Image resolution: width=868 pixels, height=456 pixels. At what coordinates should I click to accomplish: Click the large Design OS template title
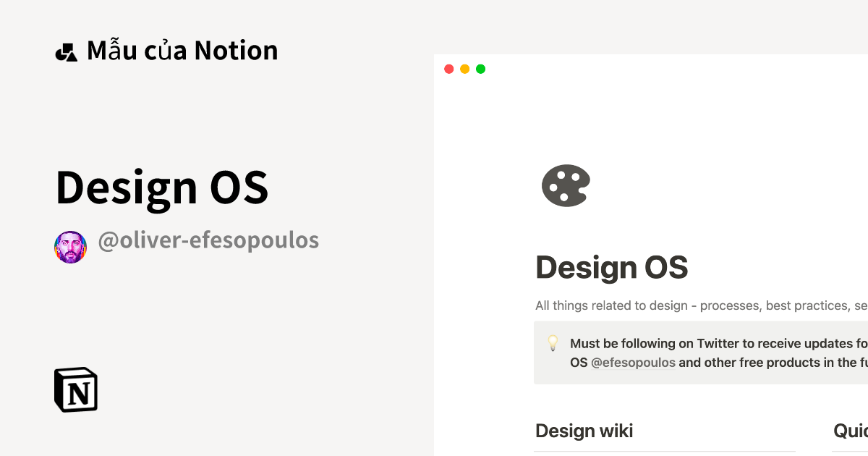click(162, 187)
